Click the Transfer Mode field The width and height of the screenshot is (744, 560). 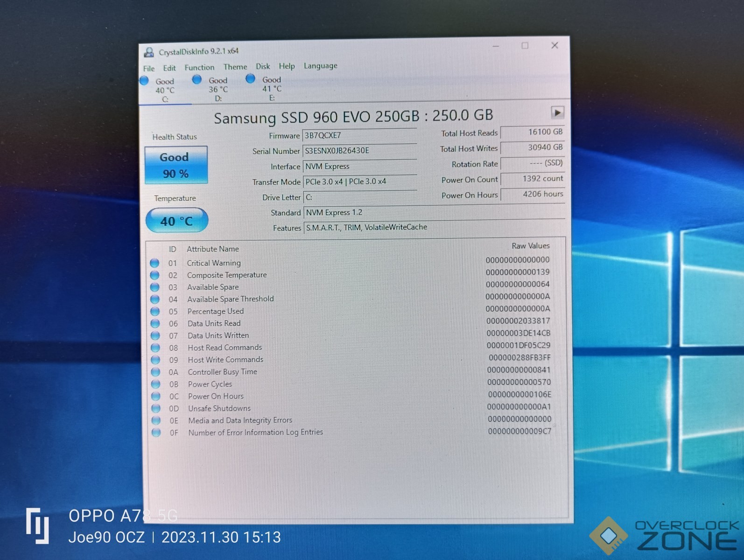tap(360, 182)
